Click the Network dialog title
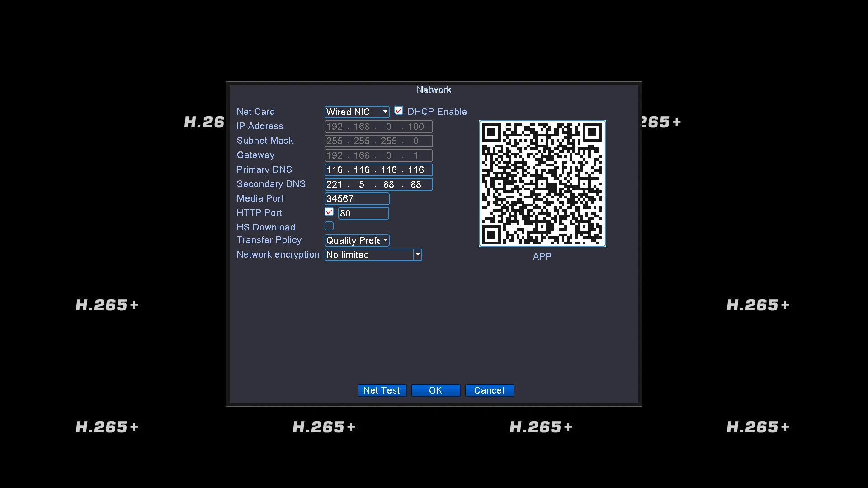Screen dimensions: 868x488 (x=434, y=90)
